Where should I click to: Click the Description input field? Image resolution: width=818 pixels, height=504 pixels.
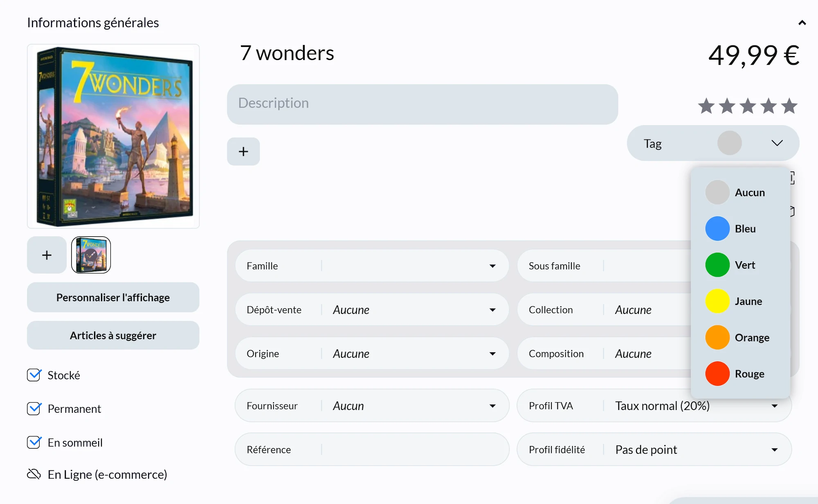click(422, 104)
